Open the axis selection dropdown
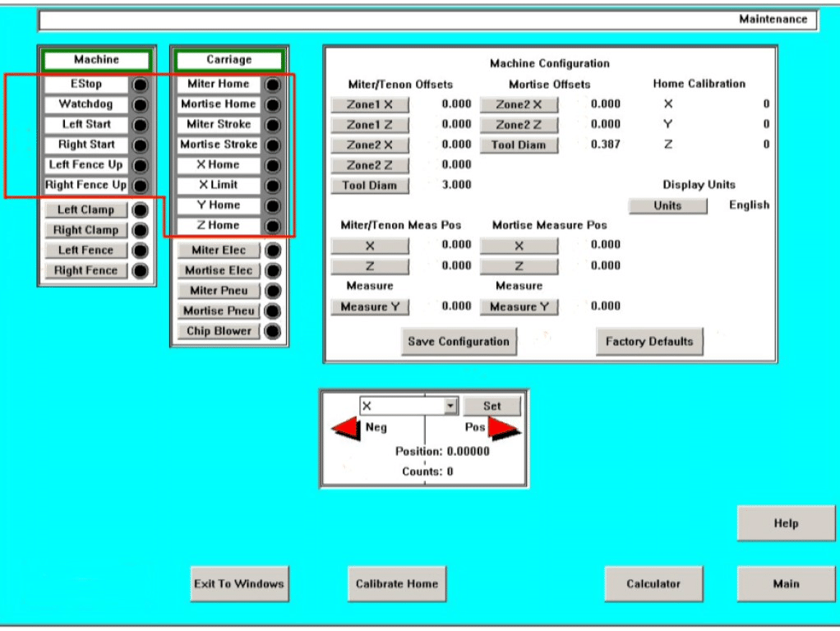The image size is (840, 631). (x=450, y=406)
